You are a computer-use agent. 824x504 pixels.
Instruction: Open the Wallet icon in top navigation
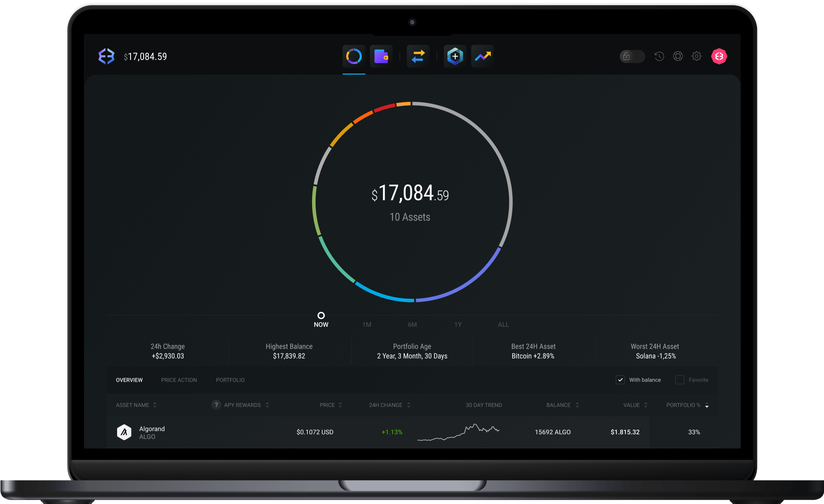point(381,56)
